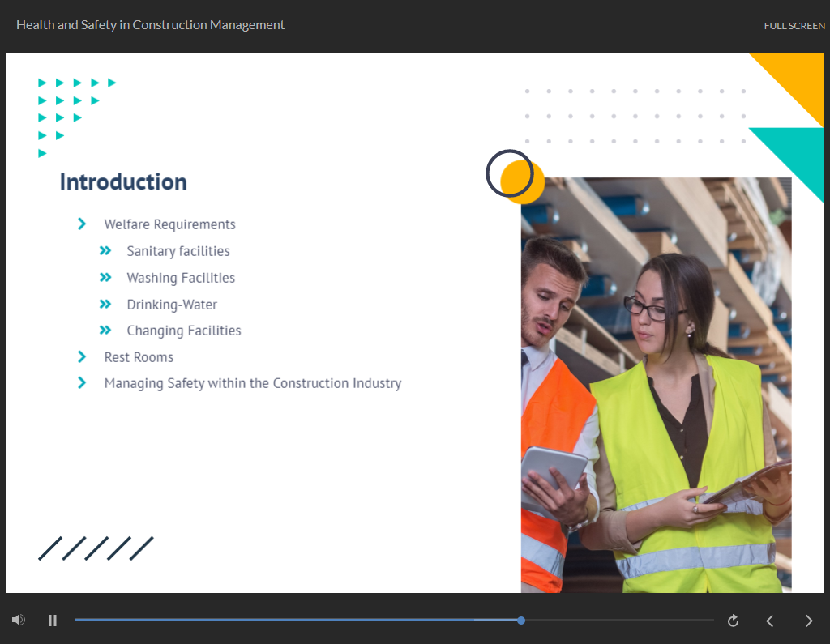Replay the current slide
Screen dimensions: 830x644
coord(733,621)
